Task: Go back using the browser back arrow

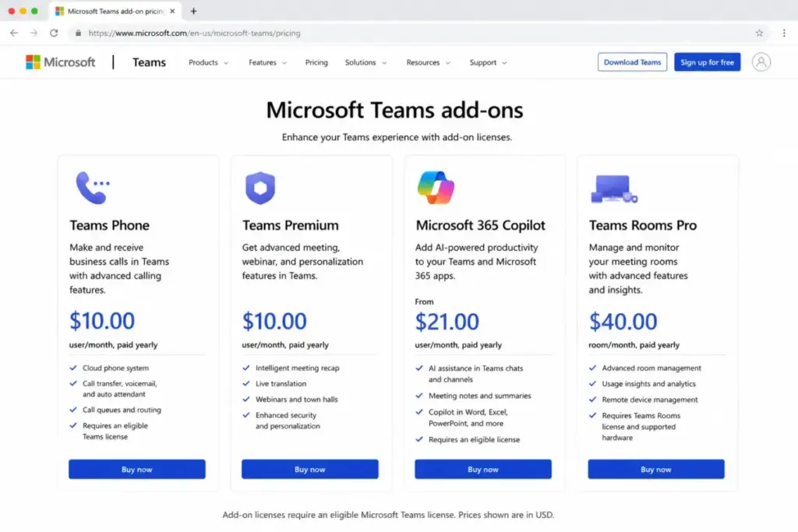Action: coord(14,33)
